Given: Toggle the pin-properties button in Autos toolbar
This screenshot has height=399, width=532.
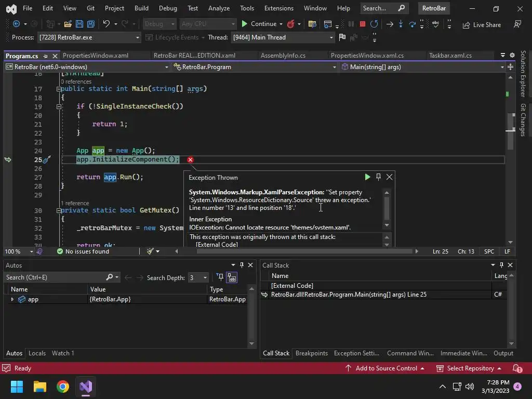Looking at the screenshot, I should 220,277.
